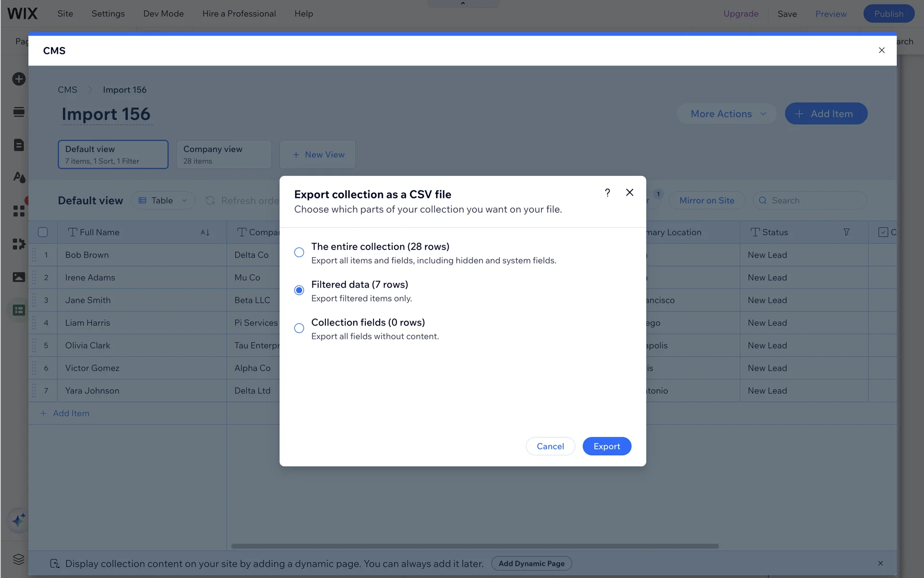This screenshot has height=578, width=924.
Task: Open the Media image icon in sidebar
Action: point(19,277)
